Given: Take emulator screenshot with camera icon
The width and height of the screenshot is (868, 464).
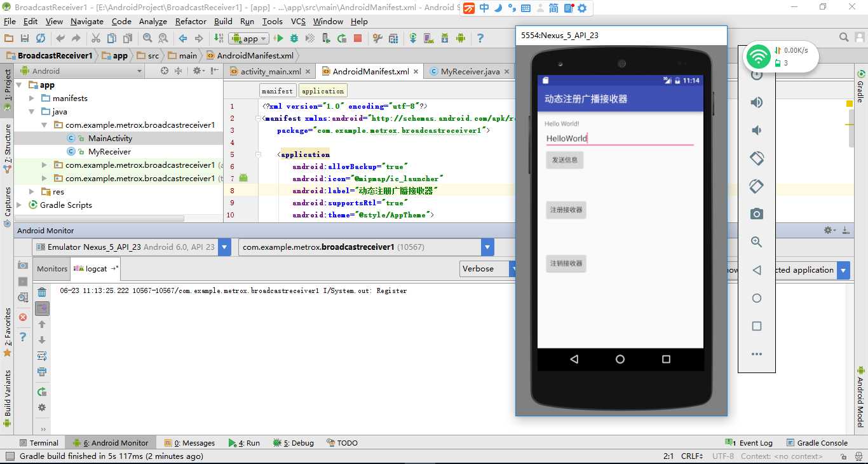Looking at the screenshot, I should tap(756, 214).
